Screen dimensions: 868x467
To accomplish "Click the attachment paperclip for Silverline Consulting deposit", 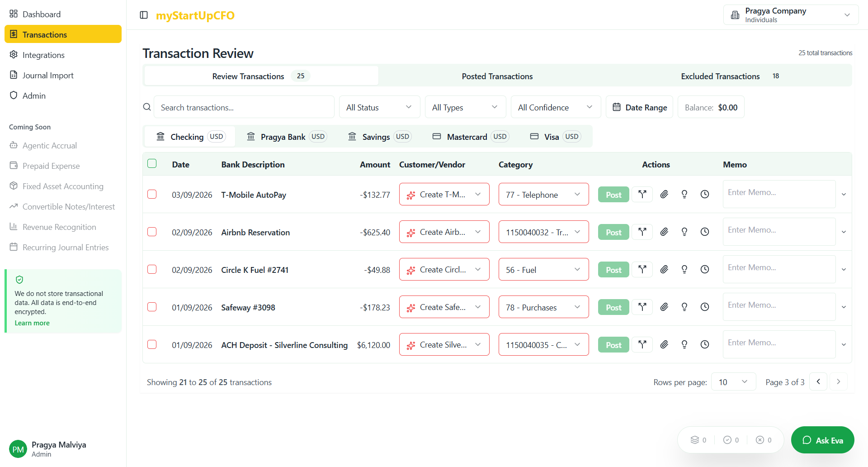I will pyautogui.click(x=664, y=345).
